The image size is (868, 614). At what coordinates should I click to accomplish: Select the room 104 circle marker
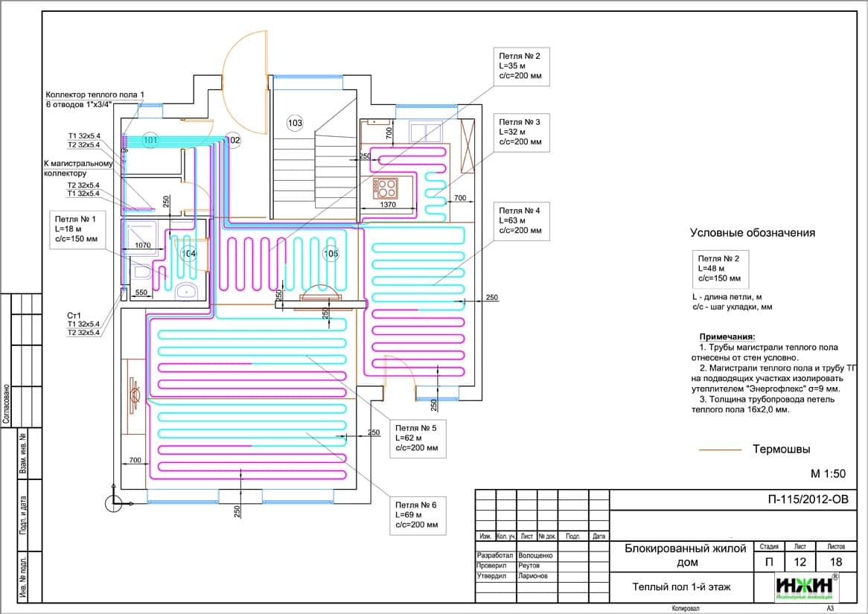189,254
